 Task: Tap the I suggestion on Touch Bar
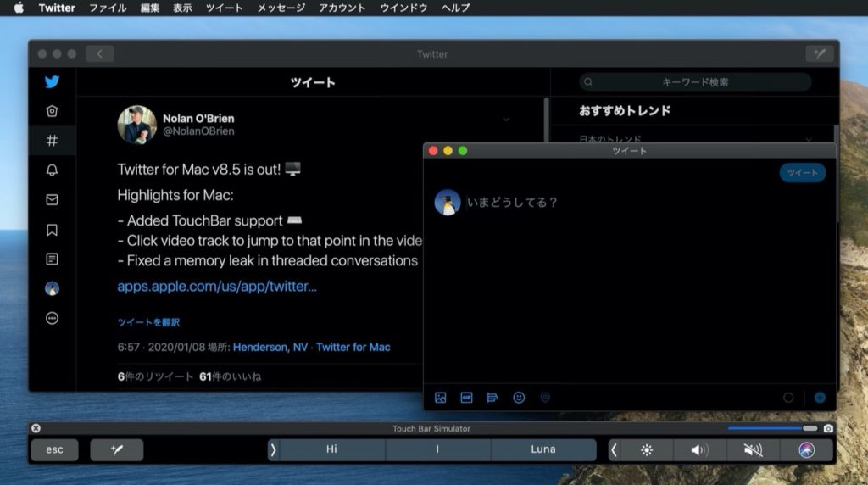tap(437, 449)
